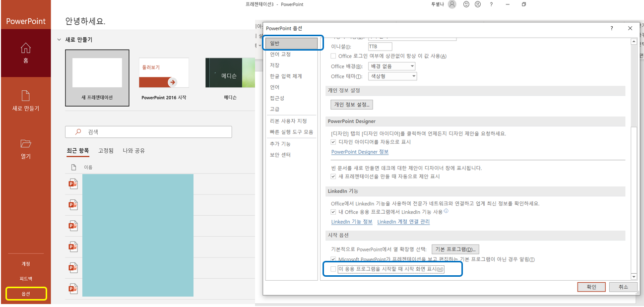Confirm with the 확인 button
Screen dimensions: 644x307
(591, 287)
